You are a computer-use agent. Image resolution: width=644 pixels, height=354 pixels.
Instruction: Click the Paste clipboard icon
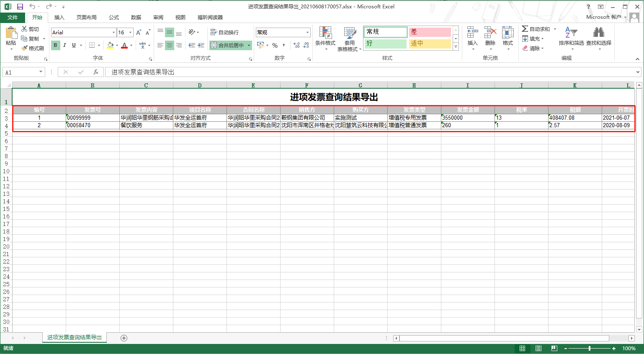tap(11, 33)
